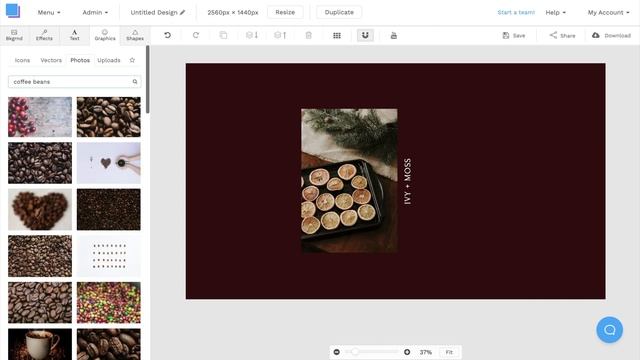Open the Bkgrnd tool panel

click(x=14, y=35)
